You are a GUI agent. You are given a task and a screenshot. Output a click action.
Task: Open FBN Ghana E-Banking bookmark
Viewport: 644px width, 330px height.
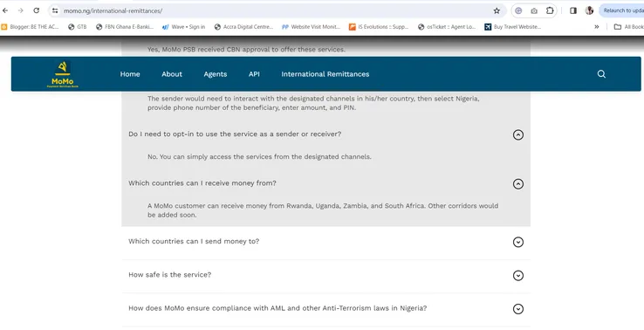pos(125,27)
